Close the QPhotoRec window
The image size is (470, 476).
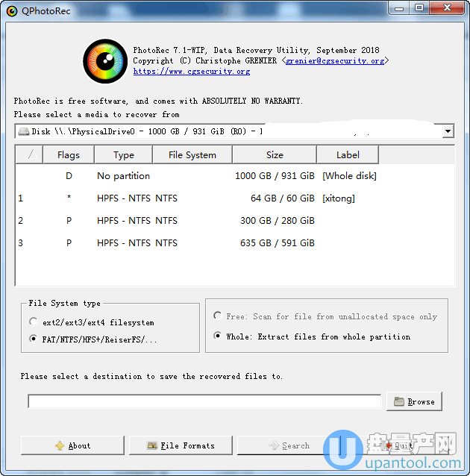pyautogui.click(x=447, y=8)
